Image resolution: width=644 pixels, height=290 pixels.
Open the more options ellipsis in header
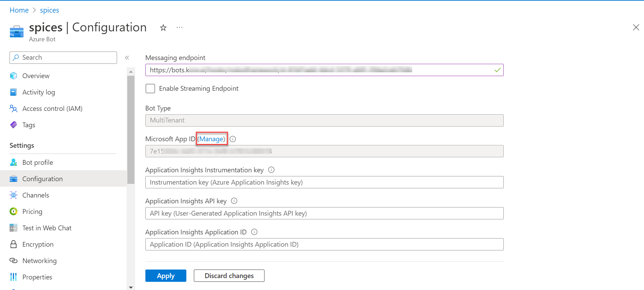pyautogui.click(x=180, y=27)
